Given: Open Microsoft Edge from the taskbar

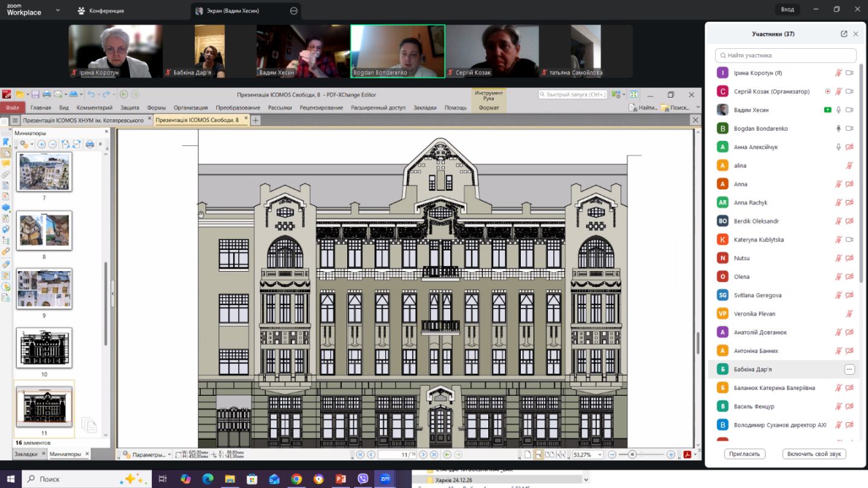Looking at the screenshot, I should click(x=207, y=479).
